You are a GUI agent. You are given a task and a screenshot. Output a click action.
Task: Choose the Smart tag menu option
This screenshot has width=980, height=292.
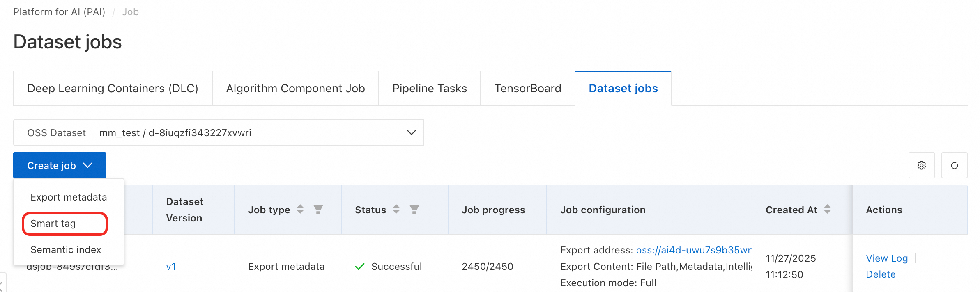pos(53,224)
